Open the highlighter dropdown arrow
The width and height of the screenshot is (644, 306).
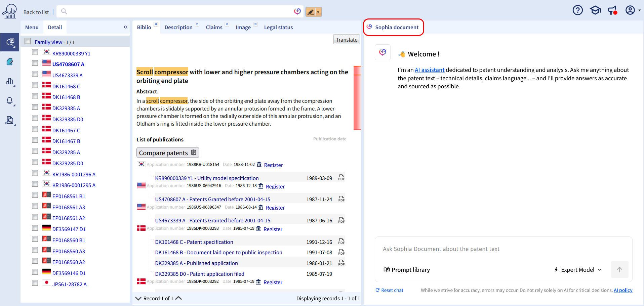pos(318,12)
